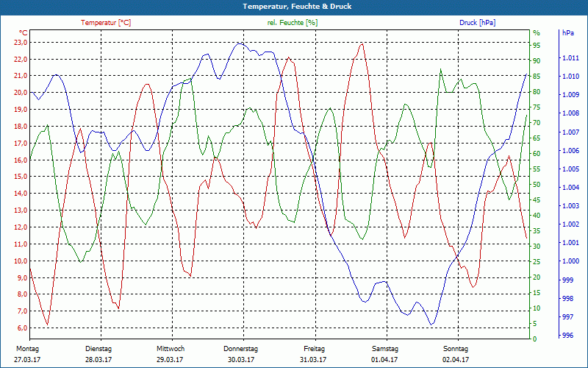Click the °C unit label above the temperature axis
Image resolution: width=588 pixels, height=368 pixels.
(x=23, y=33)
